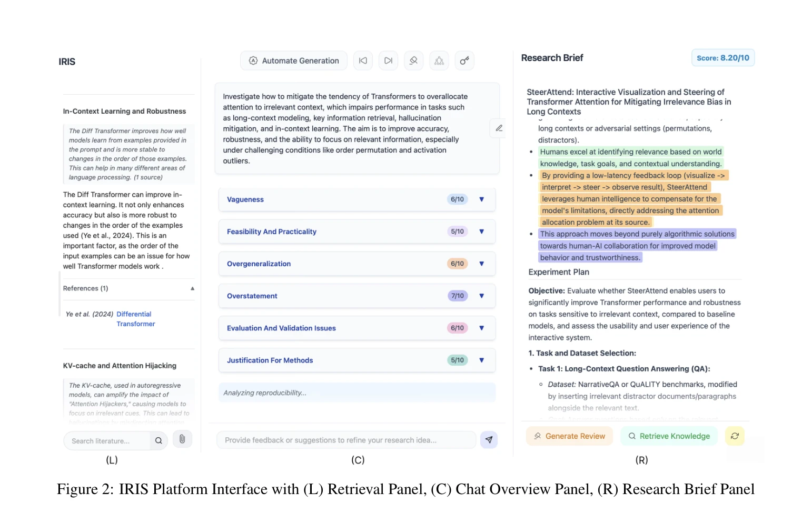Click the 'Analyzing reproducibility...' status row
Image resolution: width=812 pixels, height=513 pixels.
point(357,393)
